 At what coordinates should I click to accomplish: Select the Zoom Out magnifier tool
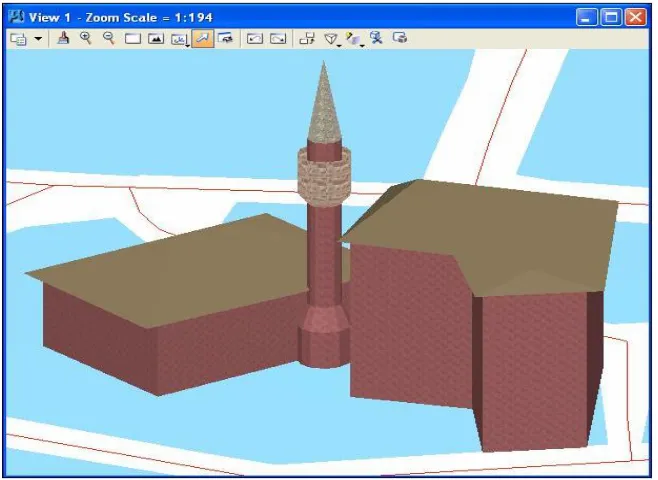[x=109, y=39]
